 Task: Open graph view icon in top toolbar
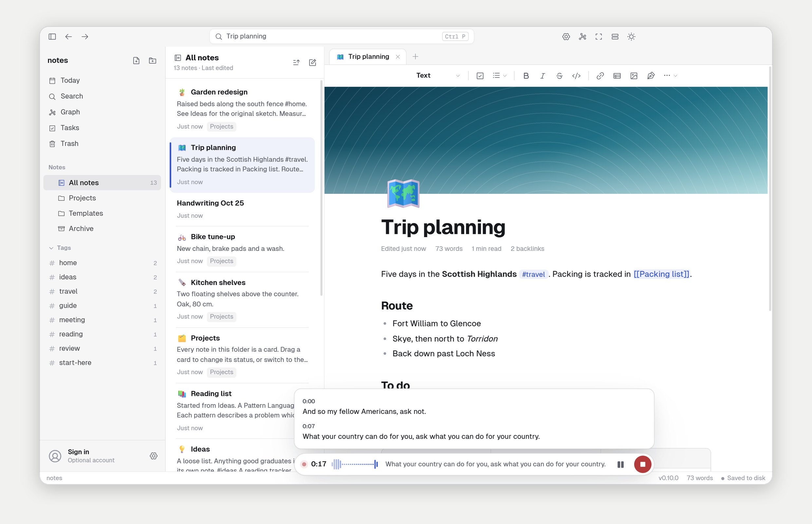(582, 36)
